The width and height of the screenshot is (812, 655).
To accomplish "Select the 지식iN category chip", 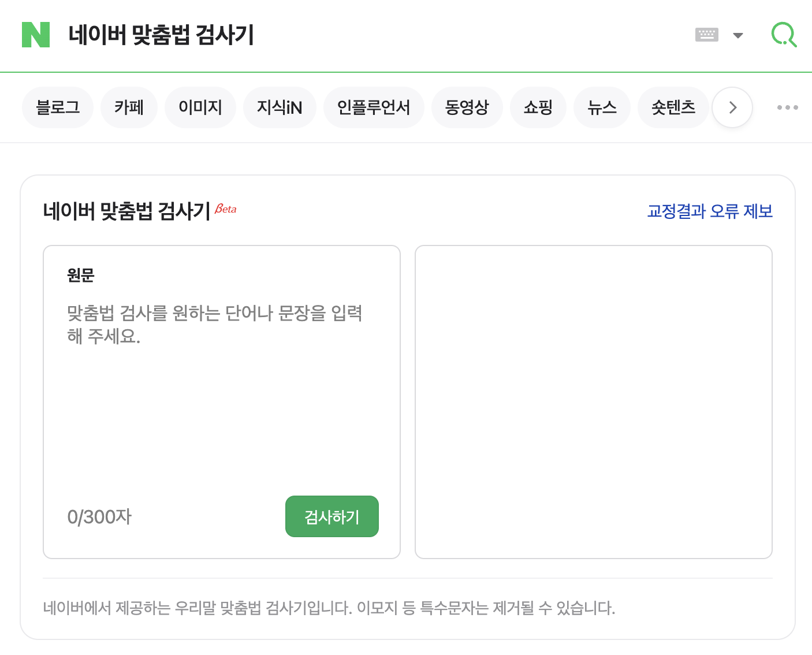I will (280, 107).
